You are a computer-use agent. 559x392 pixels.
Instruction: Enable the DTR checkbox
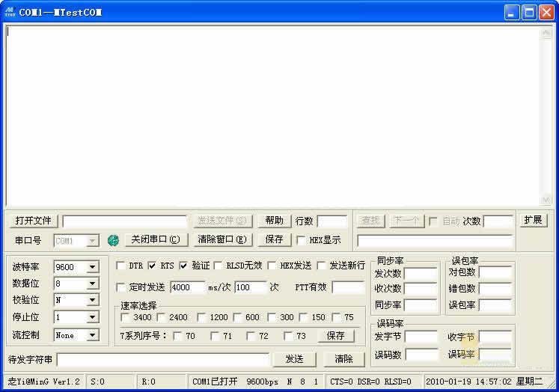pos(120,266)
